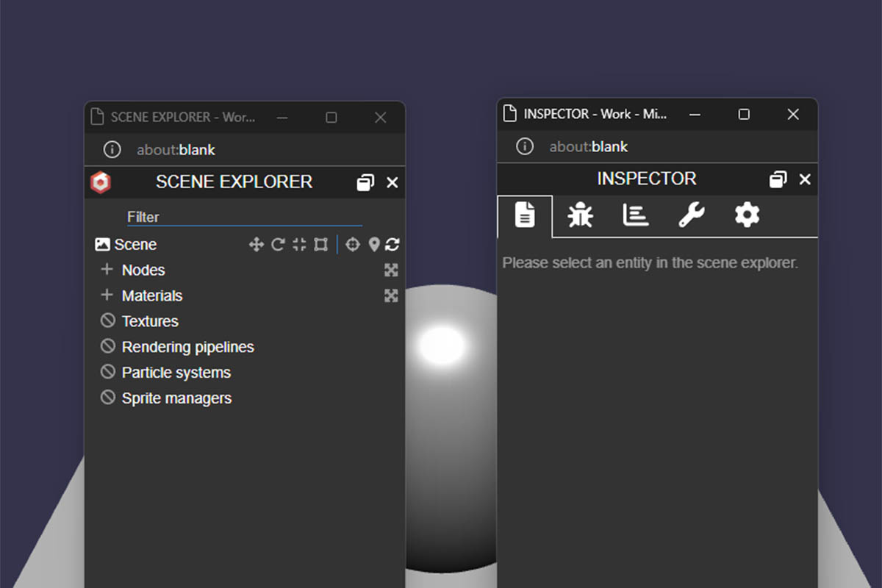Toggle the bounding box gizmo
Viewport: 882px width, 588px height.
tap(320, 245)
